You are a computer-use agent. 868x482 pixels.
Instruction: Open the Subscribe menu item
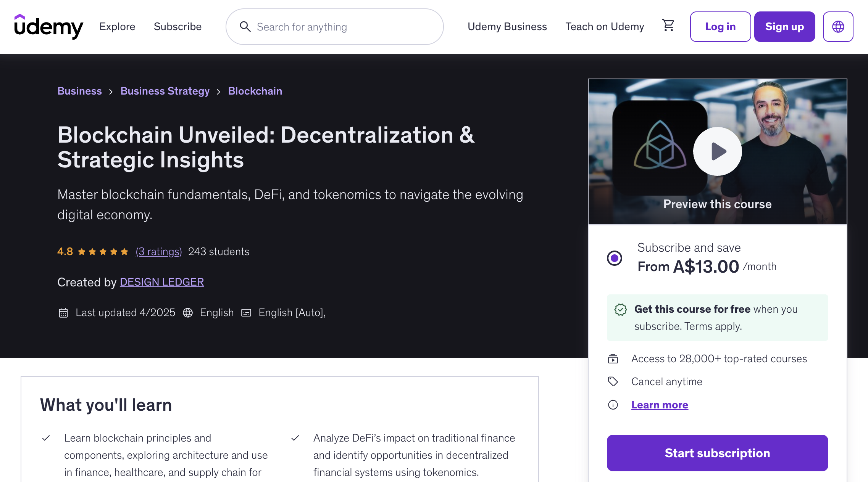tap(177, 27)
